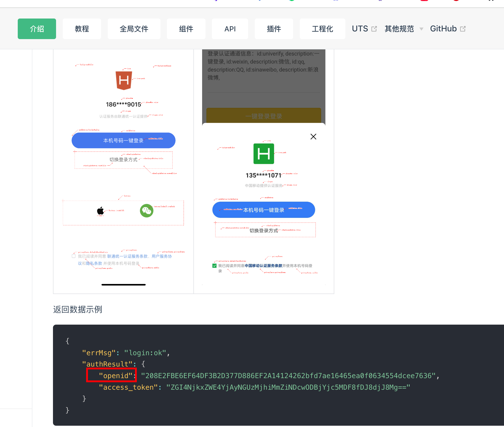Click the "authResult" key in code
The image size is (504, 427).
[x=107, y=364]
